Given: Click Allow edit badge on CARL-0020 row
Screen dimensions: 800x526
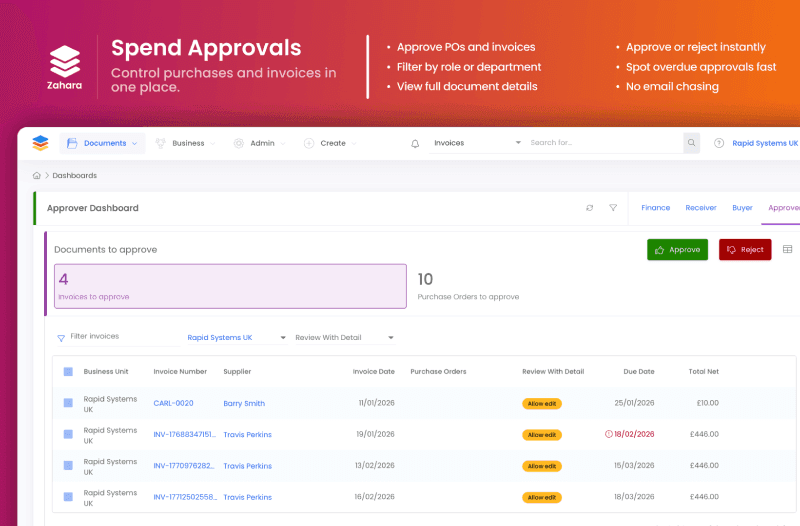Looking at the screenshot, I should (x=542, y=404).
